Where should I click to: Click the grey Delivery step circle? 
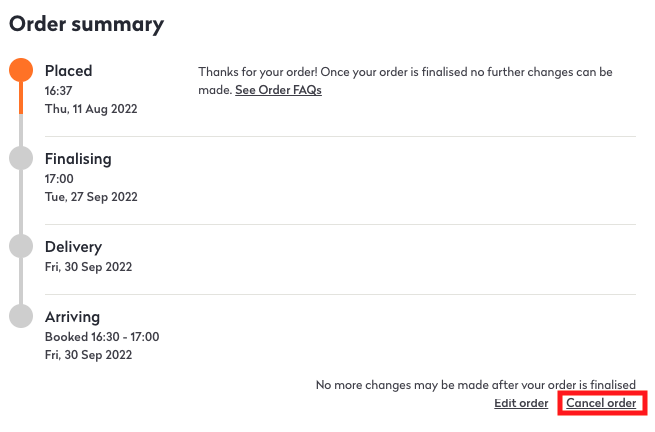(21, 246)
